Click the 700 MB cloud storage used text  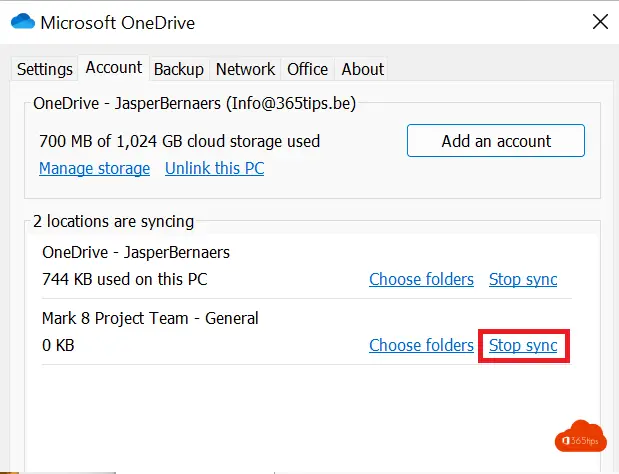tap(179, 141)
